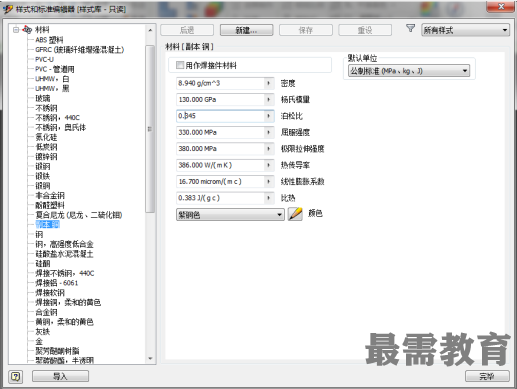Image resolution: width=517 pixels, height=389 pixels.
Task: Click the arrow beside the 线性膨胀系数 field
Action: 269,181
